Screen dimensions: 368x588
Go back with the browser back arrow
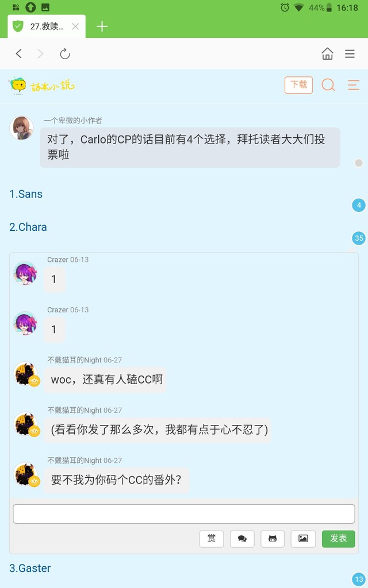point(19,53)
